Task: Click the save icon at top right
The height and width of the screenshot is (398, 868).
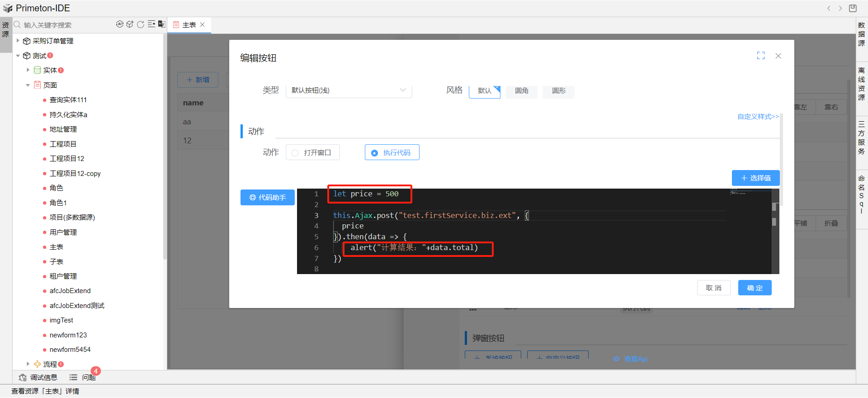Action: click(x=853, y=8)
